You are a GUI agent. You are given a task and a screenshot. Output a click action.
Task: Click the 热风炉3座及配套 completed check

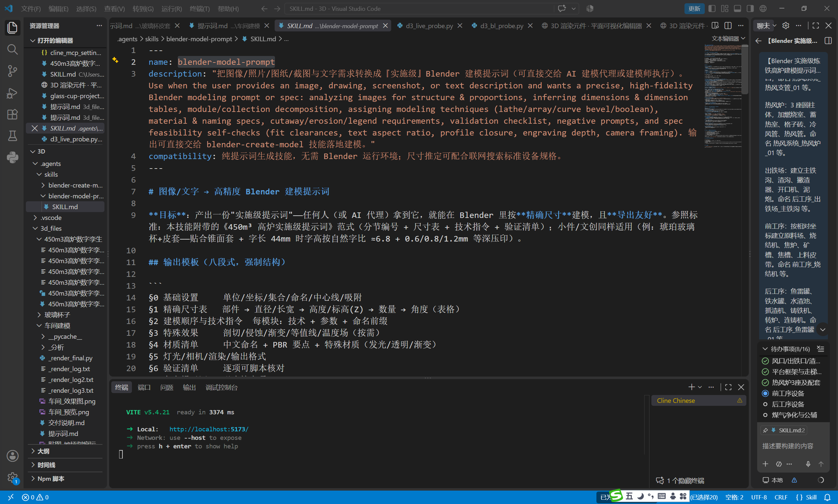[765, 382]
